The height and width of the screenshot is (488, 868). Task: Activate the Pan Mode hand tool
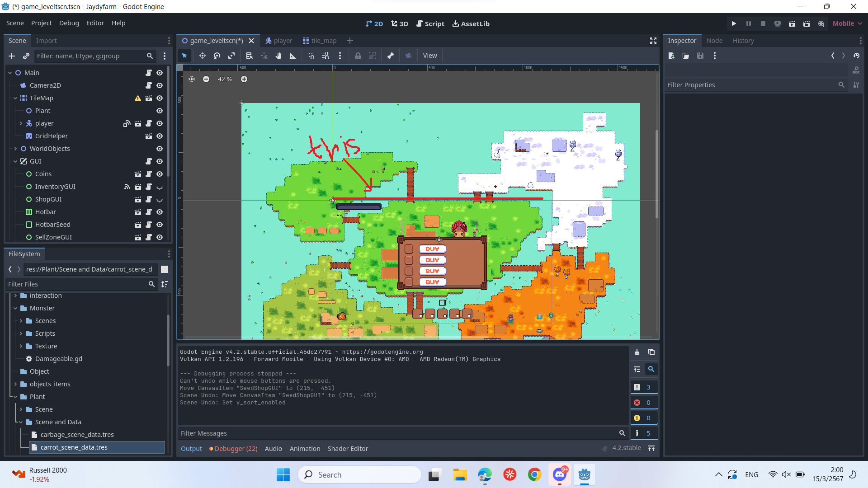tap(278, 56)
